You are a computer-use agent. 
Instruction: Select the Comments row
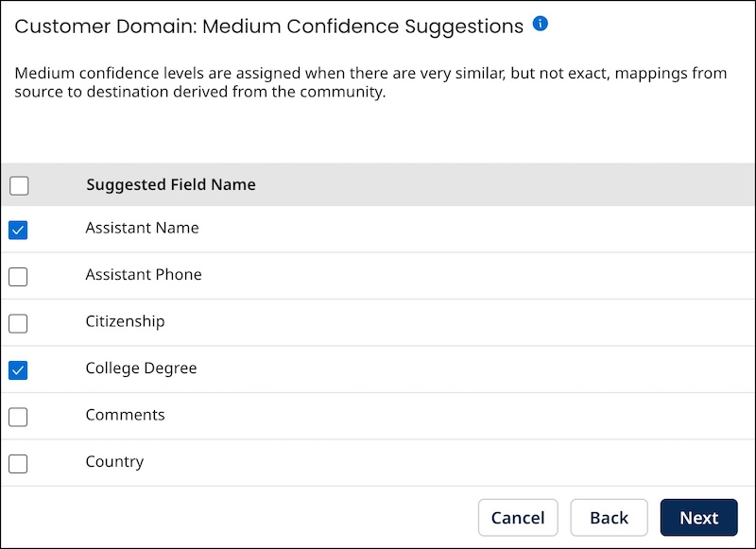(126, 415)
